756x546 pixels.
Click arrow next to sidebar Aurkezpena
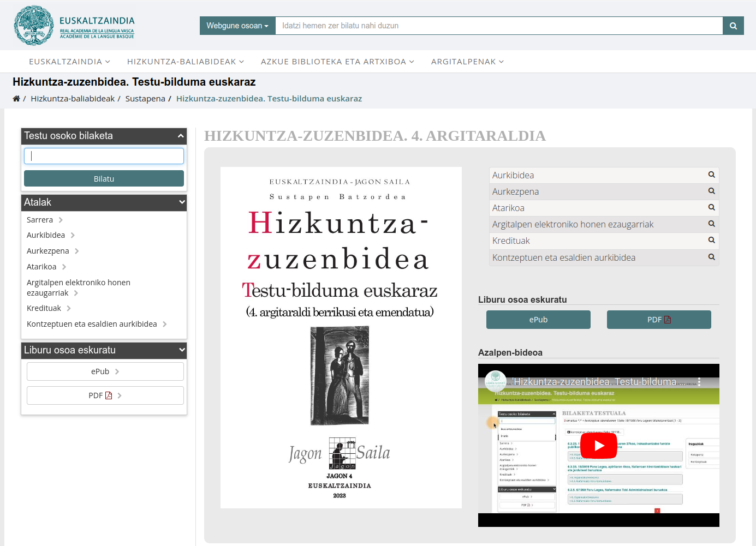click(77, 251)
